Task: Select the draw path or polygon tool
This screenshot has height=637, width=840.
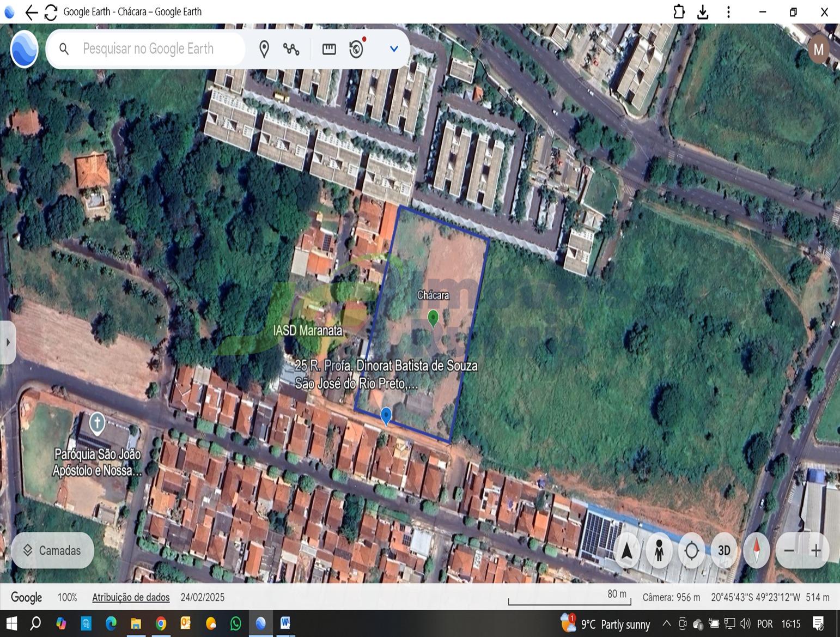Action: (291, 49)
